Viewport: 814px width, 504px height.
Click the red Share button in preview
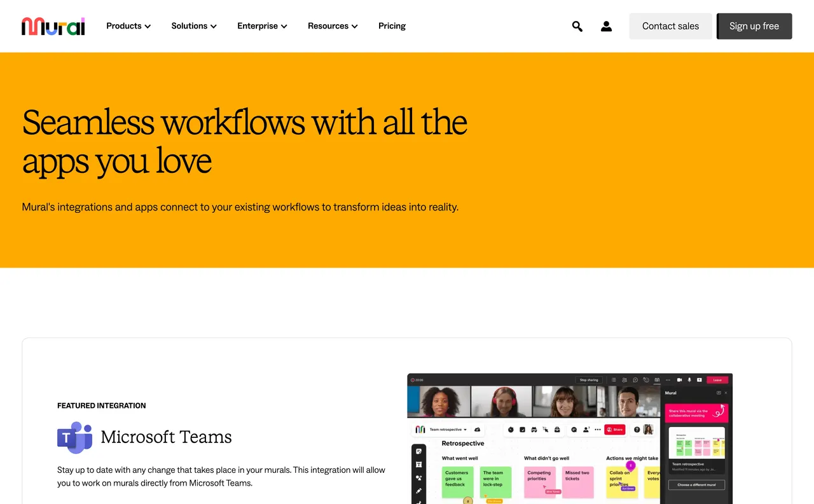click(x=614, y=430)
